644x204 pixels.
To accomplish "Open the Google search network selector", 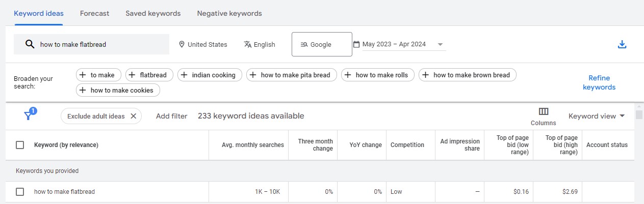I will pos(321,44).
